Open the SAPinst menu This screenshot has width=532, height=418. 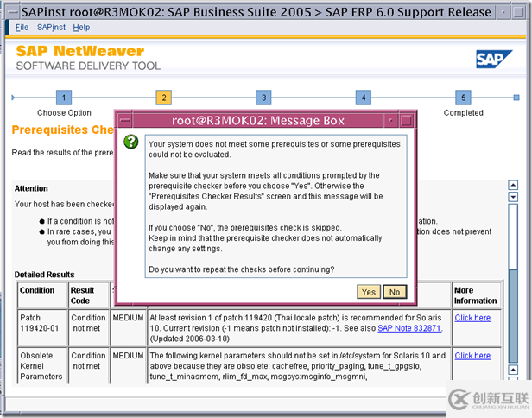pos(51,27)
